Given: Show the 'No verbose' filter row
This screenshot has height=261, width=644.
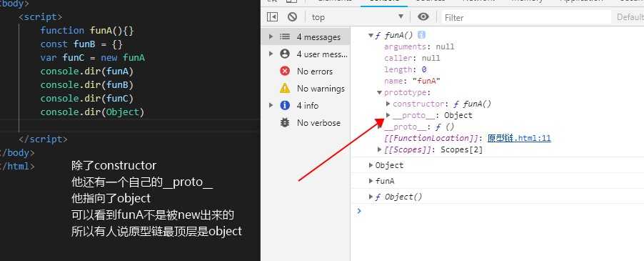Looking at the screenshot, I should click(x=306, y=123).
